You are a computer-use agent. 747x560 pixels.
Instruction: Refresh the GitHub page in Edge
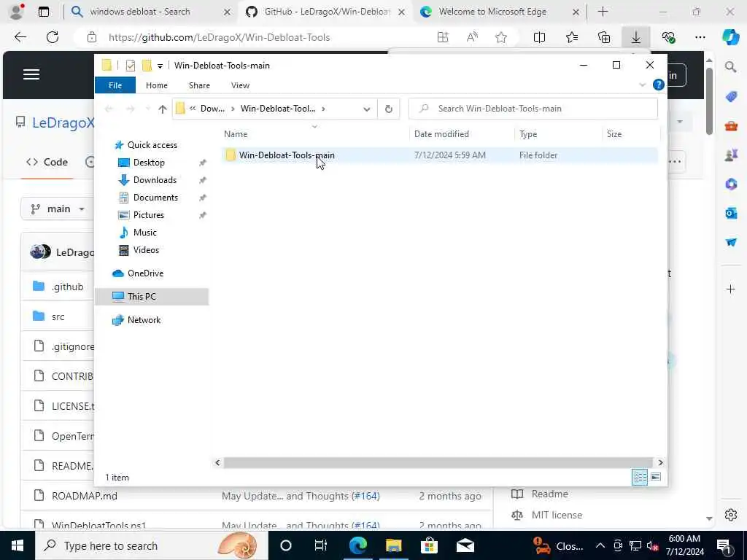coord(53,37)
